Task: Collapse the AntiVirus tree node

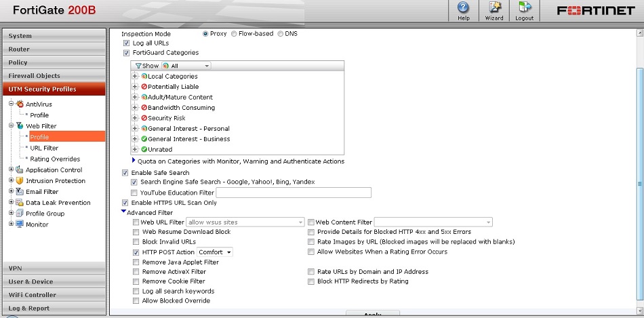Action: coord(11,104)
